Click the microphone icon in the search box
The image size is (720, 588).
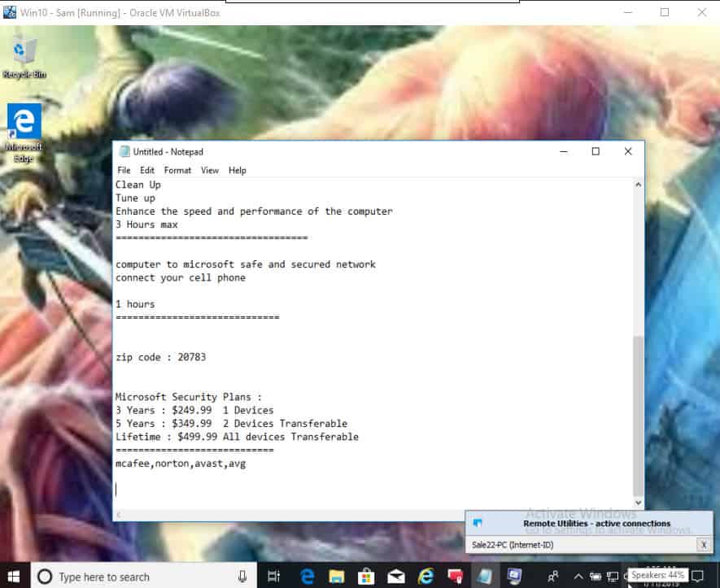pos(242,577)
